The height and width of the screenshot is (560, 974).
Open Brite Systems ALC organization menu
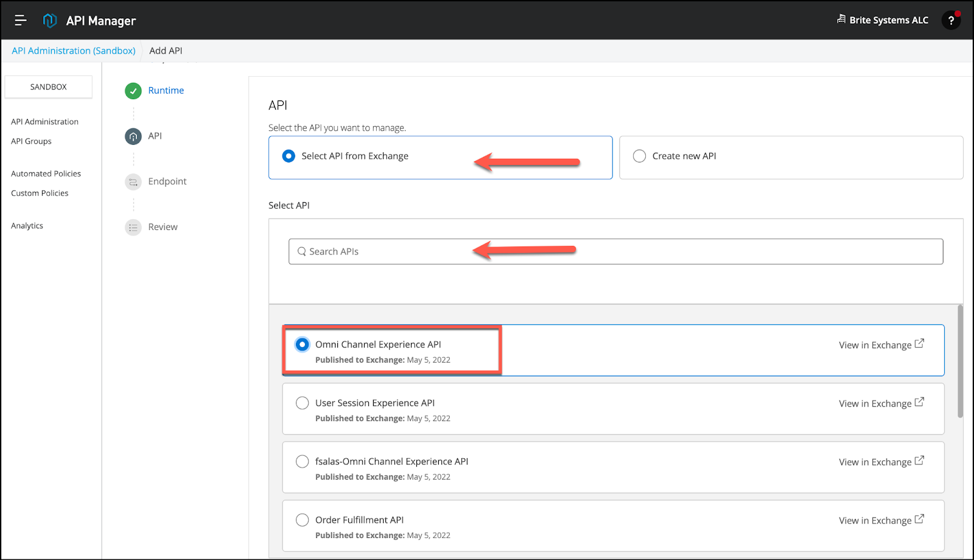click(x=883, y=20)
